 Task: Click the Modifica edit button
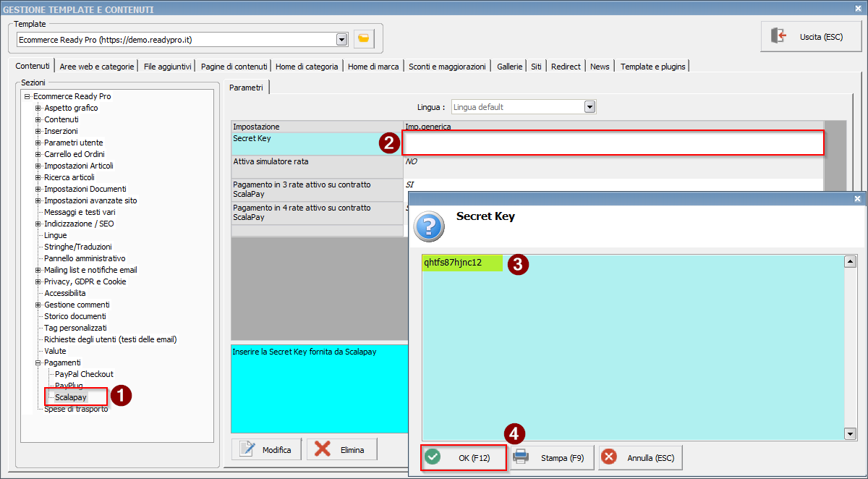pos(266,449)
